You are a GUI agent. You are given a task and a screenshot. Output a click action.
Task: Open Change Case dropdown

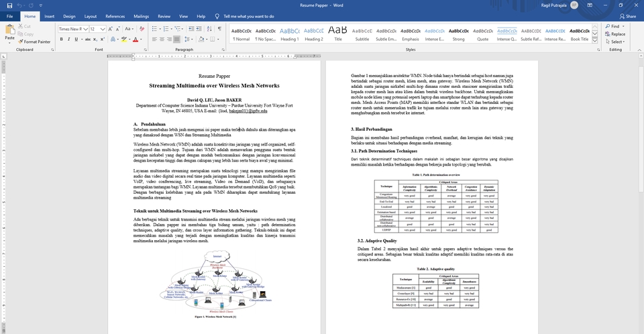[x=129, y=29]
